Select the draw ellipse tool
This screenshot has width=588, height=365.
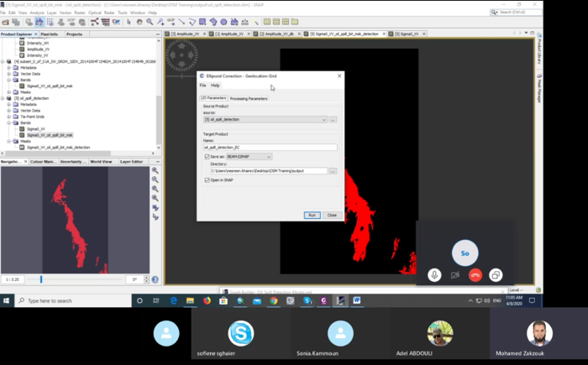tap(223, 22)
